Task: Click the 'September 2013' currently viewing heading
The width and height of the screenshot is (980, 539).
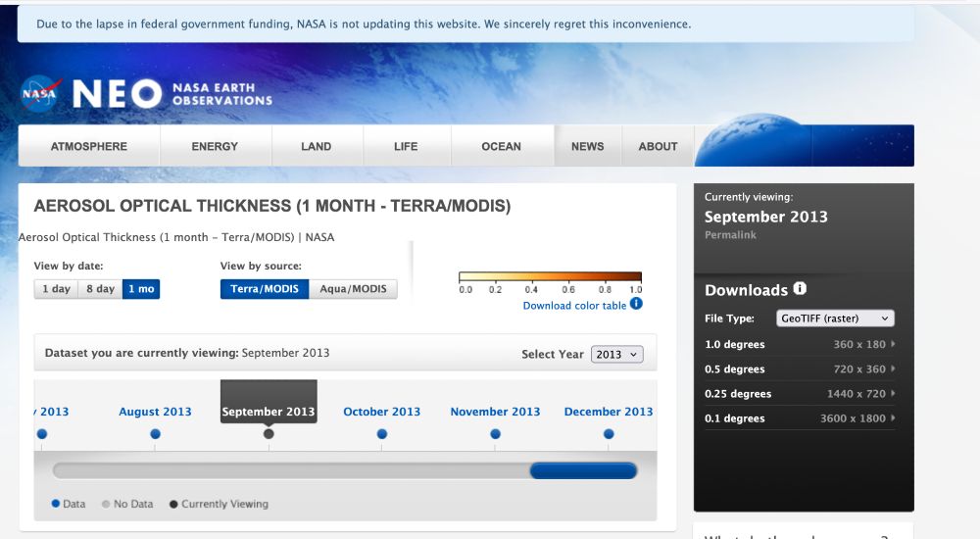Action: [x=765, y=217]
